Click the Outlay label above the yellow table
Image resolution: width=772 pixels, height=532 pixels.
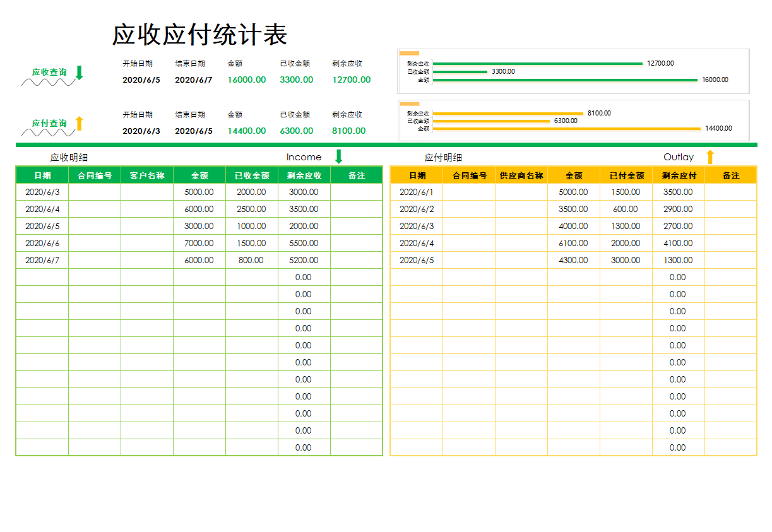click(x=677, y=157)
